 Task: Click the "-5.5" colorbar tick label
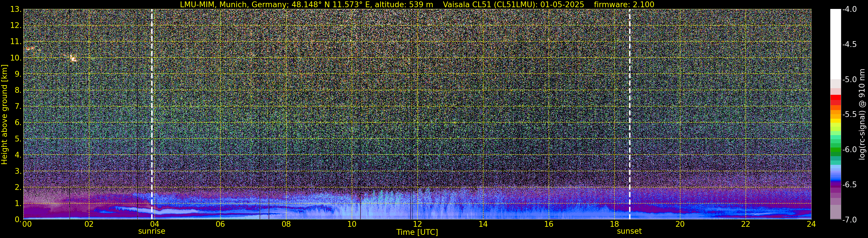coord(850,115)
